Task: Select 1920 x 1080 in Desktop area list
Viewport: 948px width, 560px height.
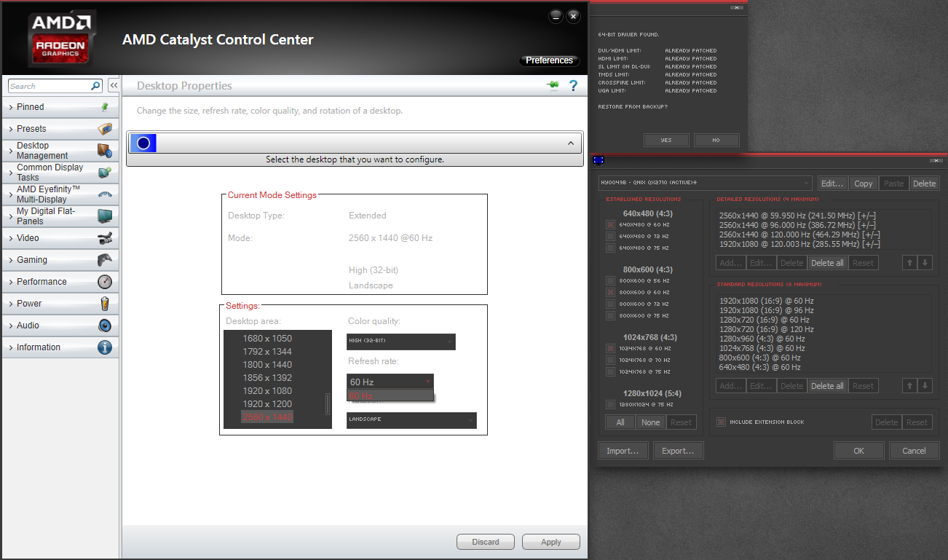Action: point(269,391)
